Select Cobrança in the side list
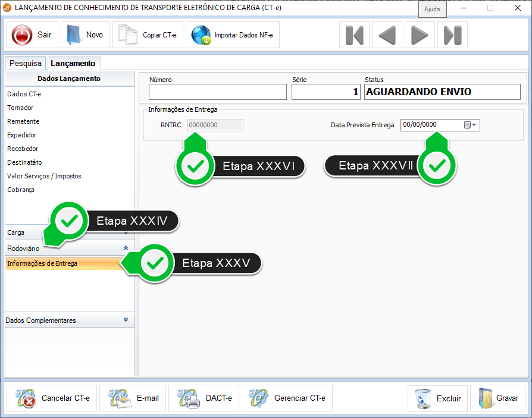 point(21,190)
